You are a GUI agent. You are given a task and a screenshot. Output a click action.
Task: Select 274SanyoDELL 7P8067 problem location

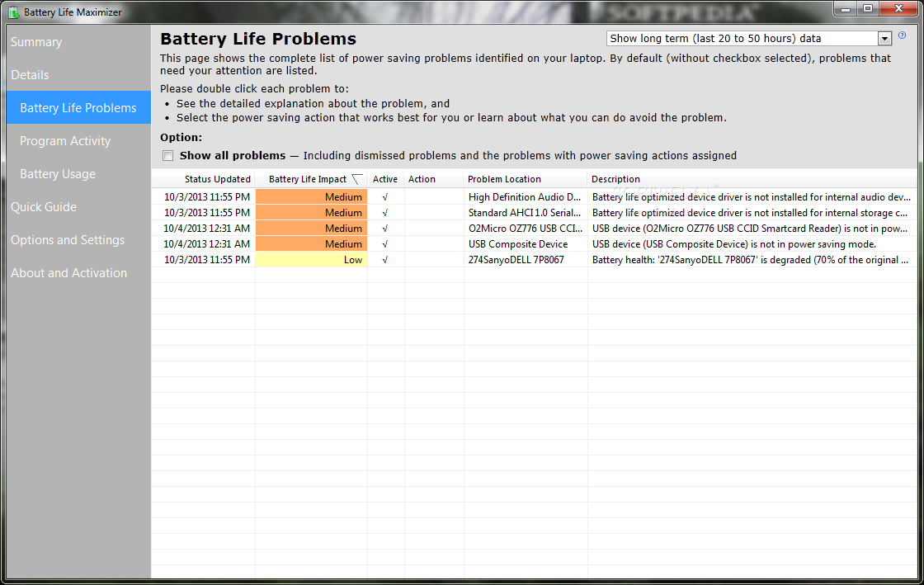tap(516, 260)
